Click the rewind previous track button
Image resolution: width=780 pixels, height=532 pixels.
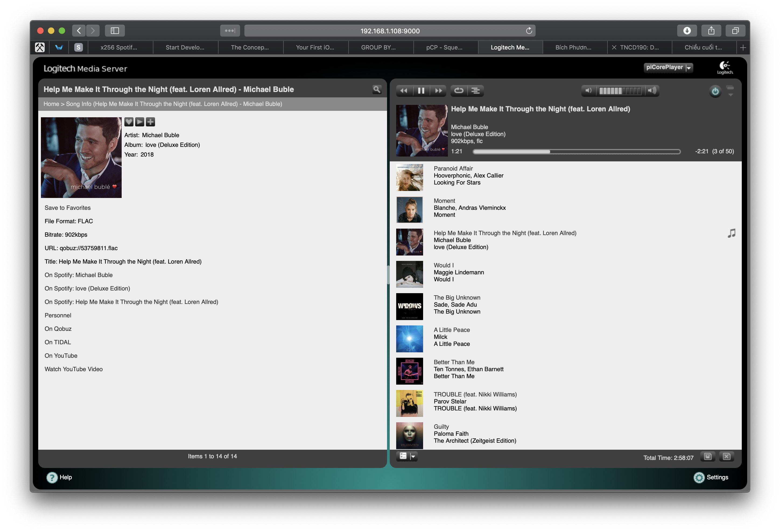pos(404,91)
